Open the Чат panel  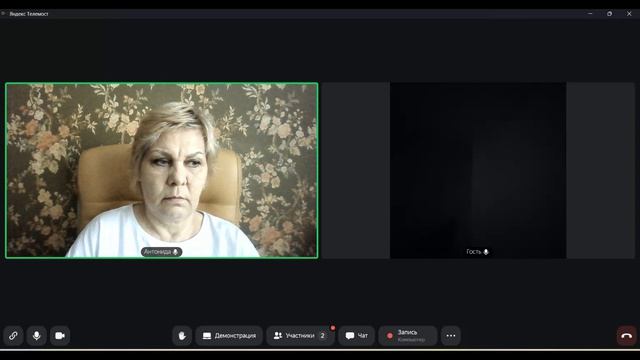pos(356,336)
